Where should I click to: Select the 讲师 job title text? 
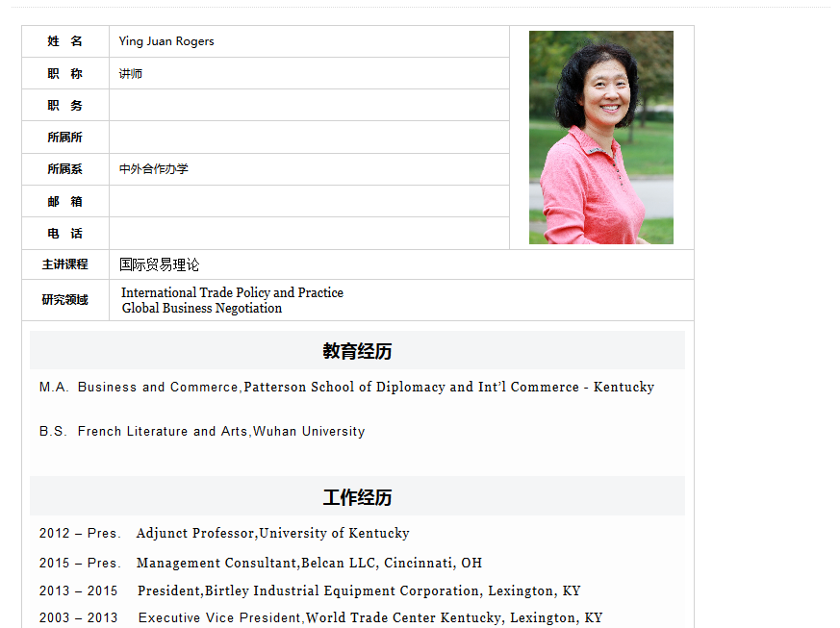coord(131,74)
